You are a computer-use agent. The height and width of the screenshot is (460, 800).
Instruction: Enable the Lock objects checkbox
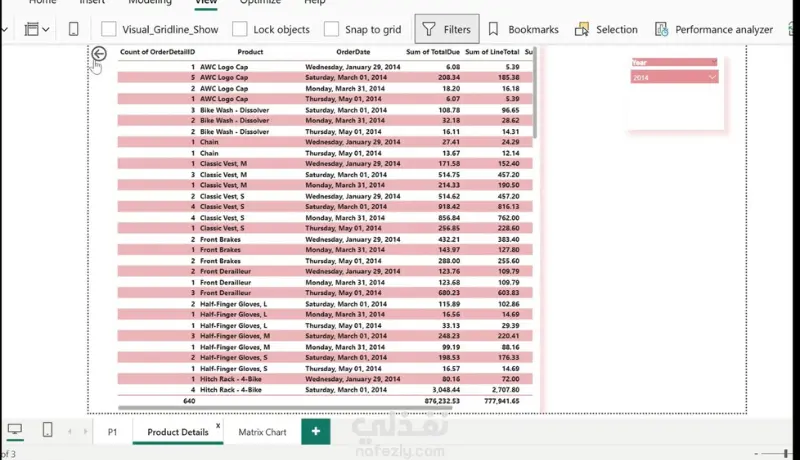coord(240,30)
